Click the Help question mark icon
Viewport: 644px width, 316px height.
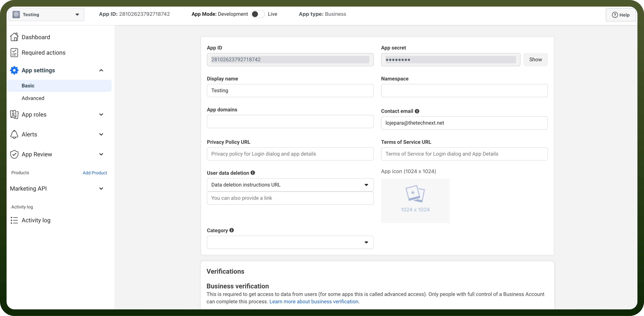615,15
